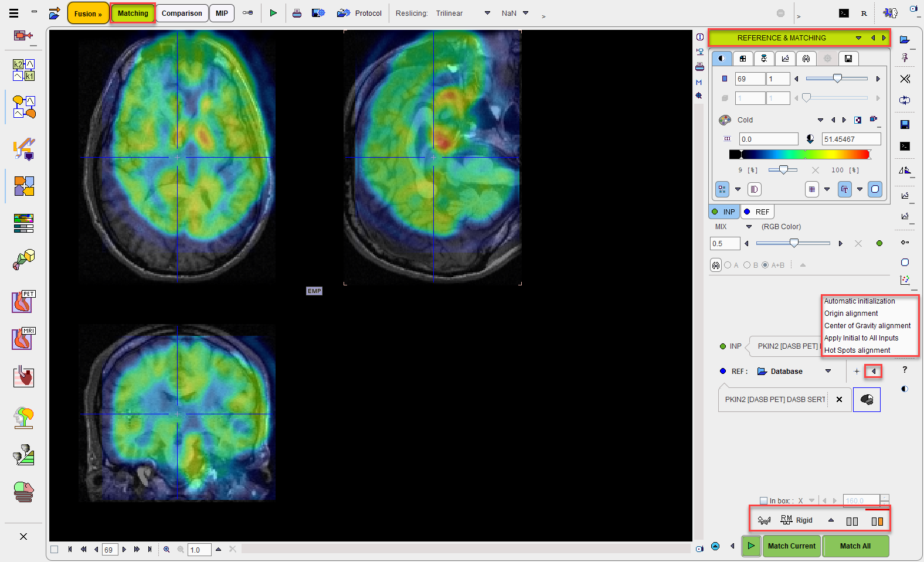
Task: Open the puzzle-piece fusion tool in sidebar
Action: tap(24, 186)
